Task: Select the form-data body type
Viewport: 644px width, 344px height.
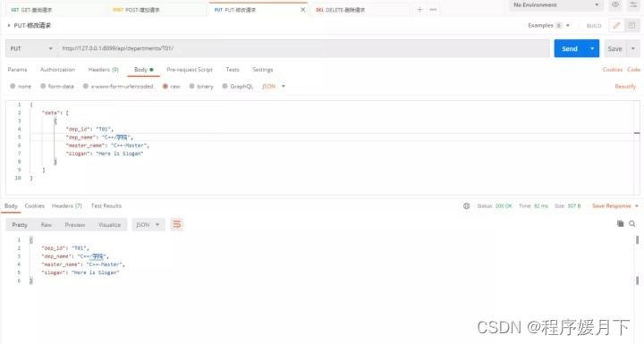Action: pyautogui.click(x=57, y=86)
